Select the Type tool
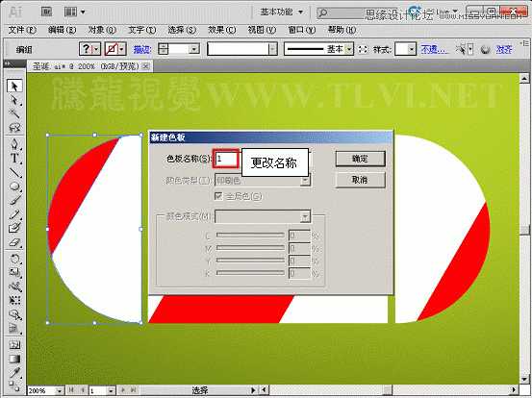The image size is (532, 398). [x=14, y=159]
